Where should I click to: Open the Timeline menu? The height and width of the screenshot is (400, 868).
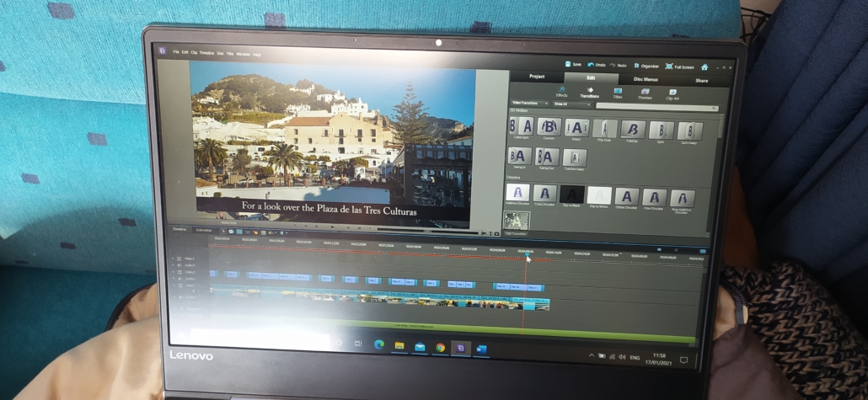206,53
